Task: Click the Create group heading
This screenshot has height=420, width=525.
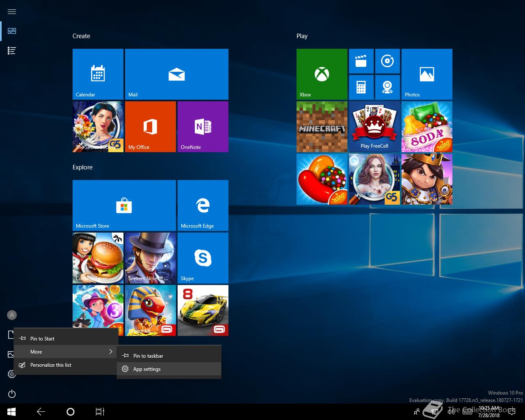Action: click(x=81, y=36)
